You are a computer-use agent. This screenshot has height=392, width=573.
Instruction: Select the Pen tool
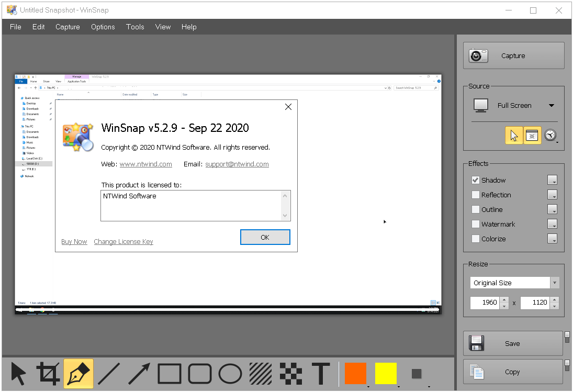point(78,373)
